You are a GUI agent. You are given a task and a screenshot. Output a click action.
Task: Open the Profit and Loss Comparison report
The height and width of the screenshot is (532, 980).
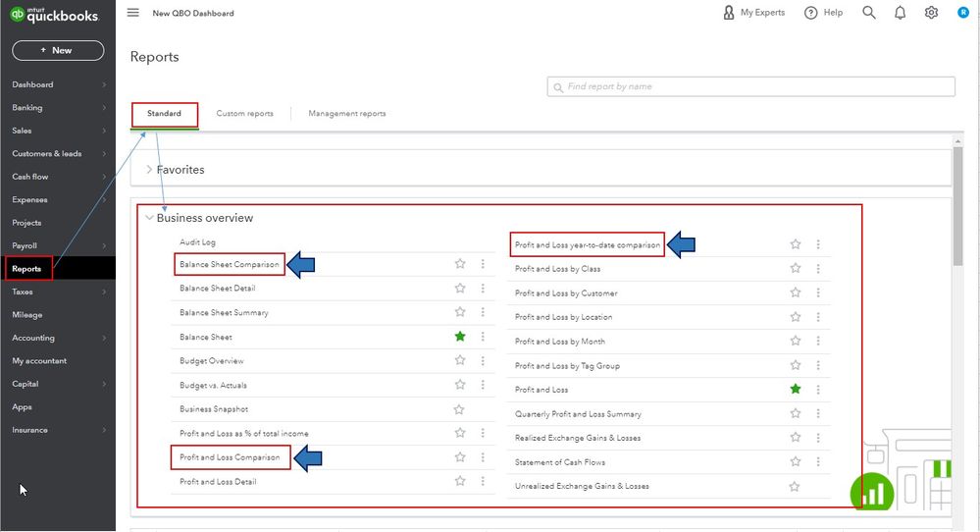click(x=230, y=457)
